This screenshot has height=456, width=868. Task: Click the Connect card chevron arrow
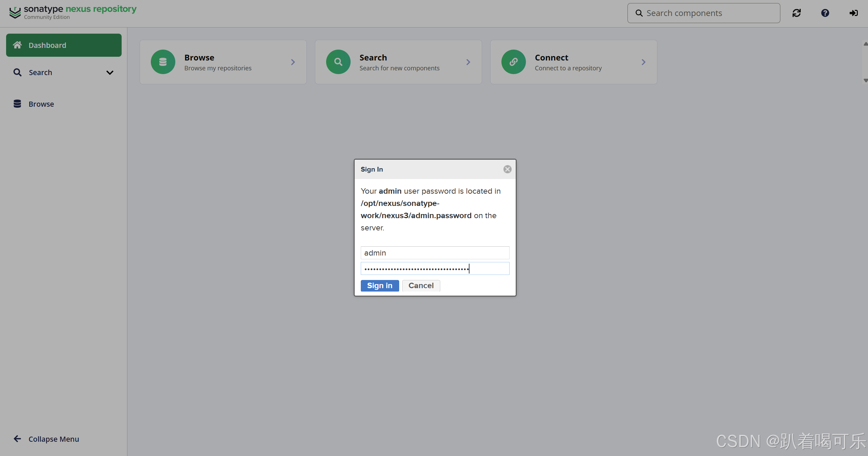643,62
